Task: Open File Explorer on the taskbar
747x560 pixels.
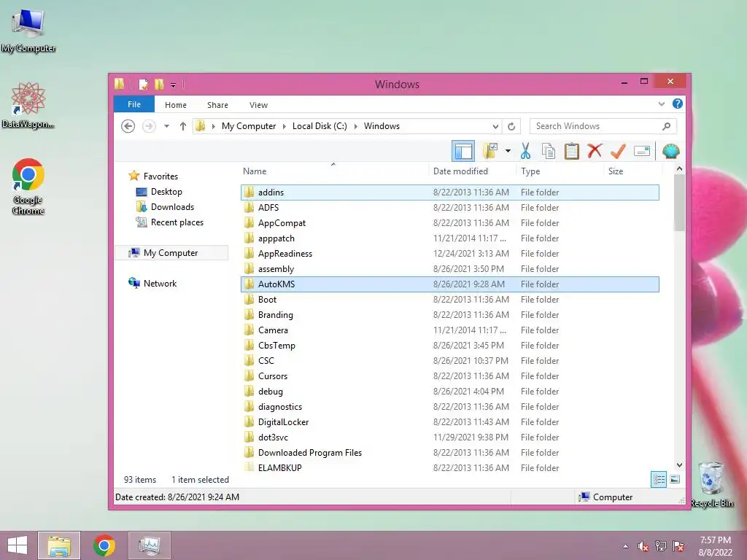Action: (x=59, y=545)
